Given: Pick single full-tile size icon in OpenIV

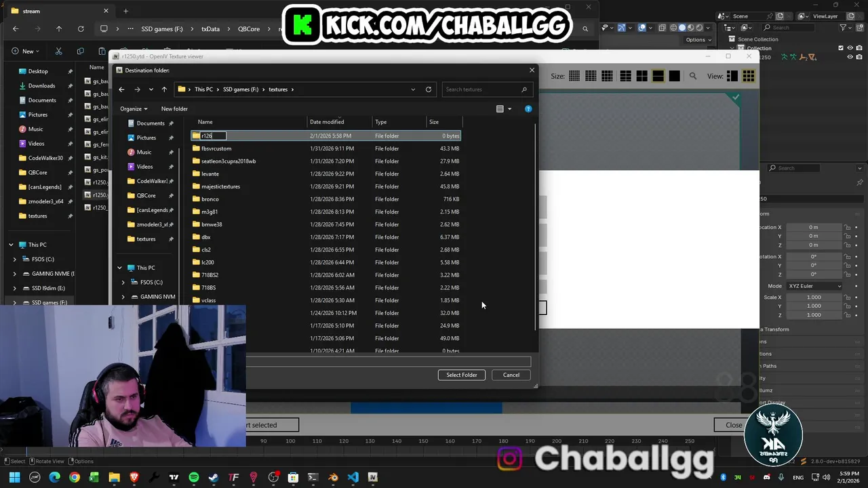Looking at the screenshot, I should (674, 76).
